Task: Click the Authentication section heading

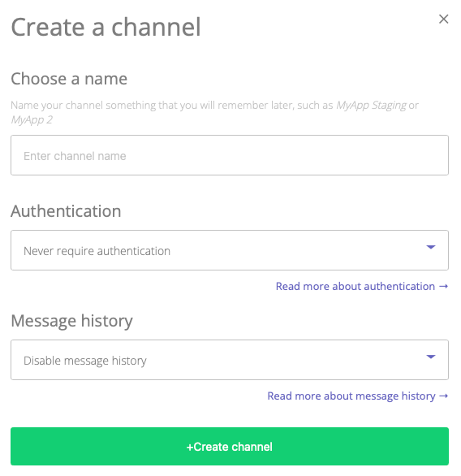Action: [66, 211]
